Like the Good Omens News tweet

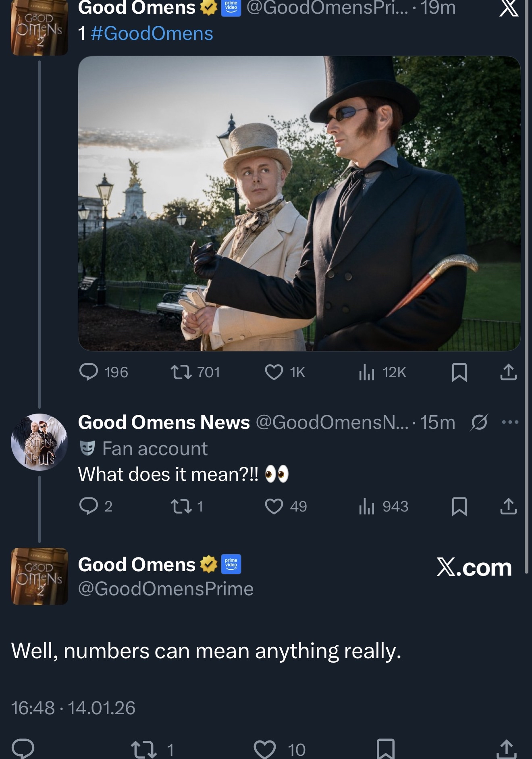point(274,506)
